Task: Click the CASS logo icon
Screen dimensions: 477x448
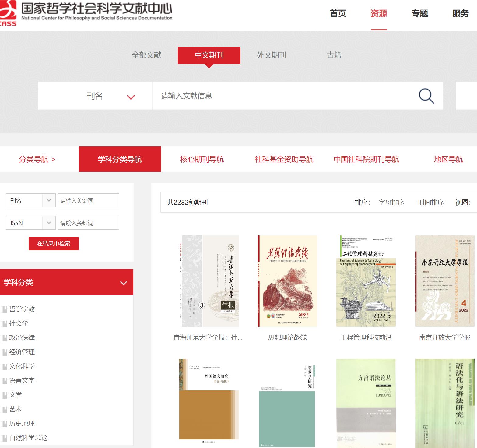Action: (9, 11)
